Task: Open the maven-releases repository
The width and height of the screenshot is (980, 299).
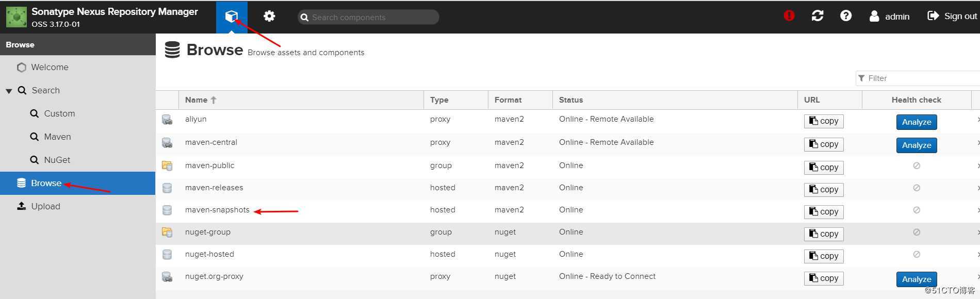Action: [567, 189]
